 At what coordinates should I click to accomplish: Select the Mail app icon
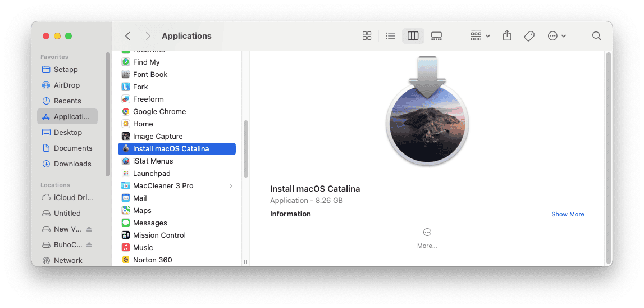126,198
